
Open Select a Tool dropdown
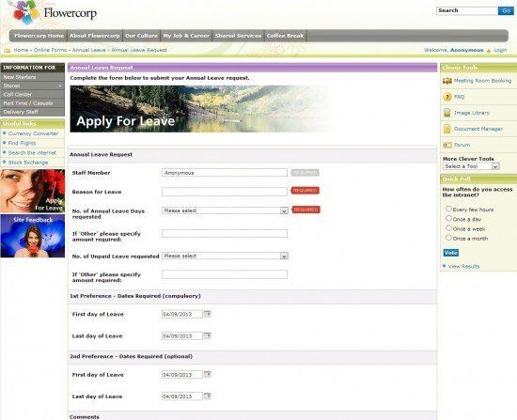pos(471,166)
